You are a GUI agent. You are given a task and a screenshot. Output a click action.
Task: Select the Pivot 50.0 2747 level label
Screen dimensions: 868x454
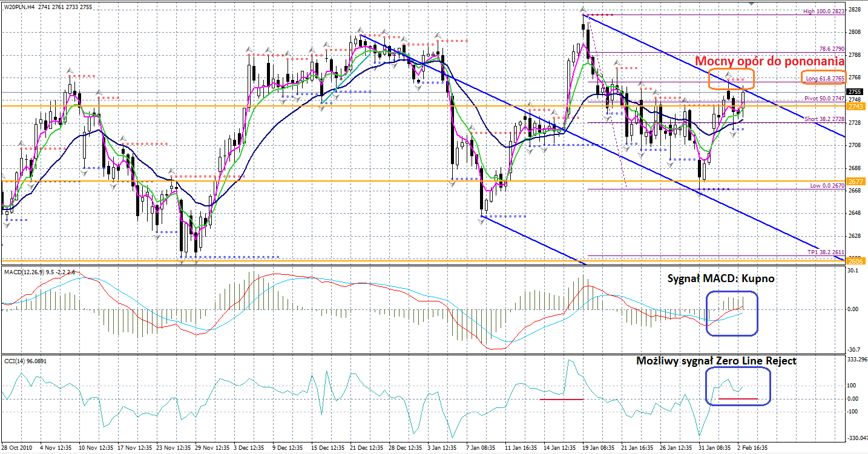point(824,98)
